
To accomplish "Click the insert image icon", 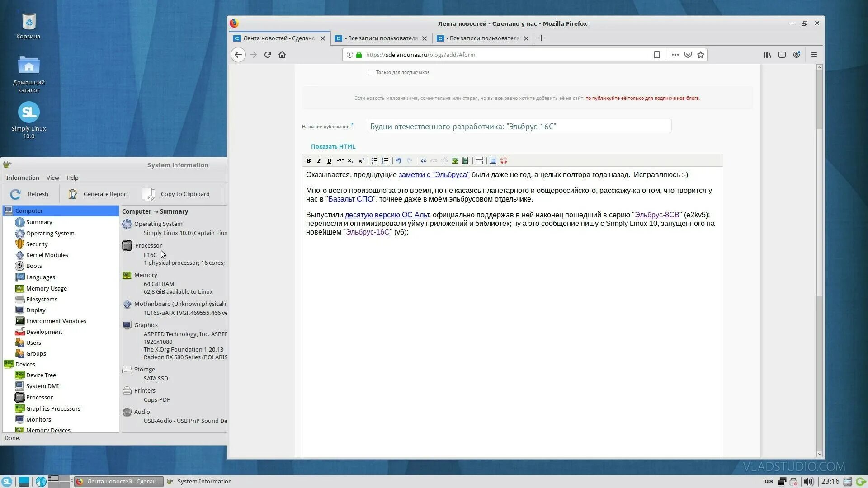I will click(x=455, y=161).
